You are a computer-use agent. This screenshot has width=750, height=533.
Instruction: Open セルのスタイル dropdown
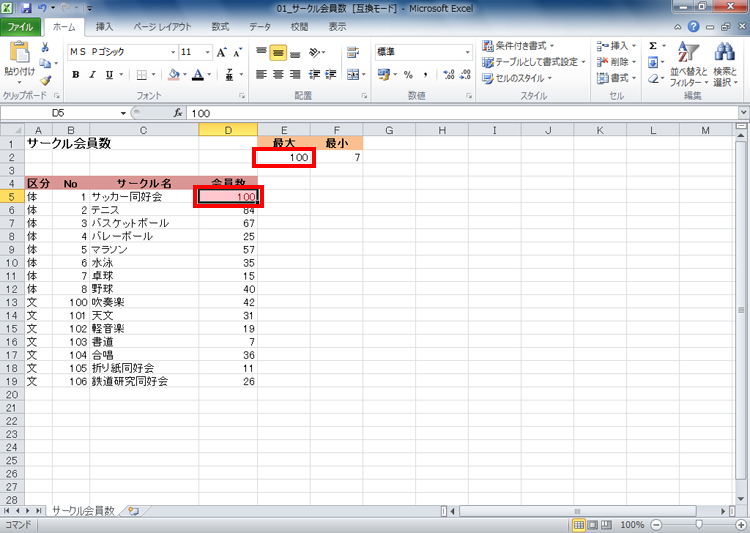[517, 78]
